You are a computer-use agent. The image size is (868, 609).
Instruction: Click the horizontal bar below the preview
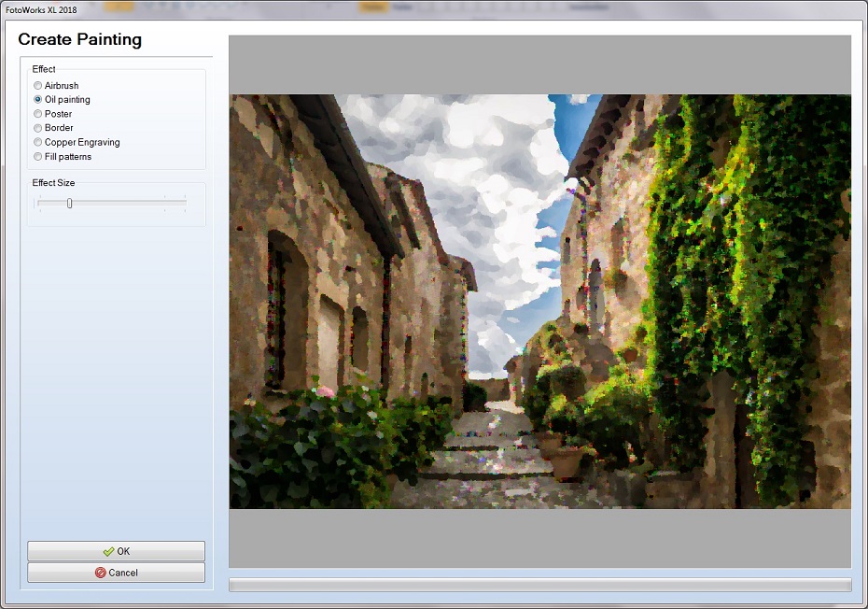click(541, 581)
